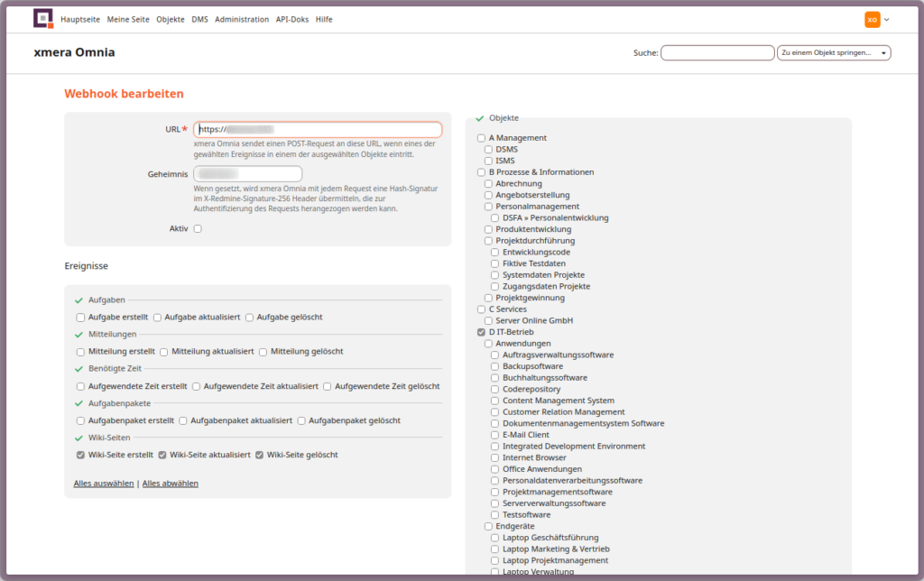Check the Projektdurchführung object
924x581 pixels.
pyautogui.click(x=488, y=241)
